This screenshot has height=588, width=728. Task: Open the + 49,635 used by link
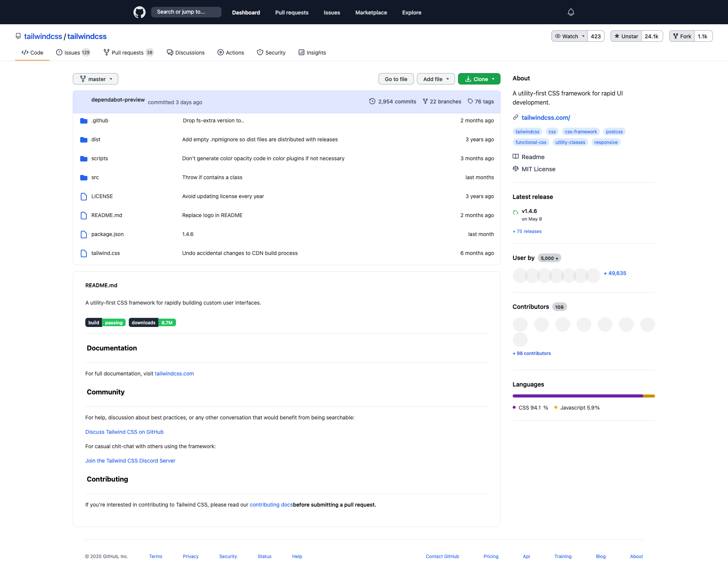pyautogui.click(x=615, y=273)
